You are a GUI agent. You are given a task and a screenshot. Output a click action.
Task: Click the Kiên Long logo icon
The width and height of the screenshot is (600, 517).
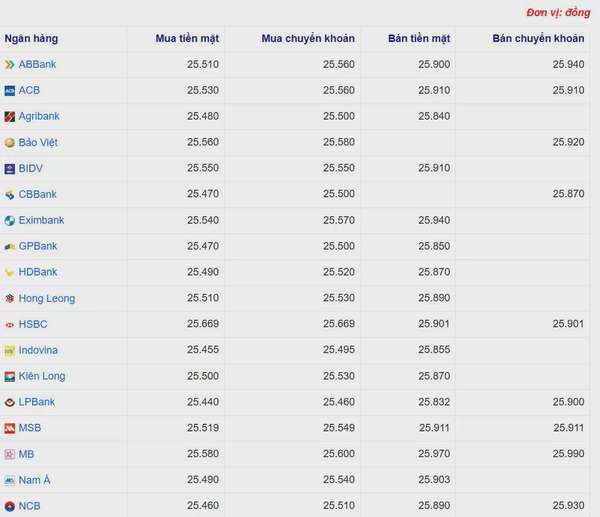click(x=10, y=377)
